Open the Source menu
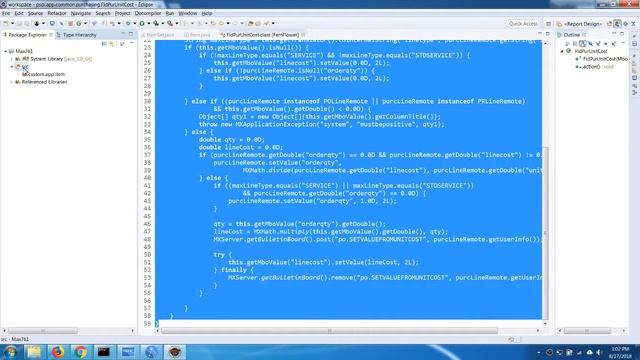 coord(35,13)
